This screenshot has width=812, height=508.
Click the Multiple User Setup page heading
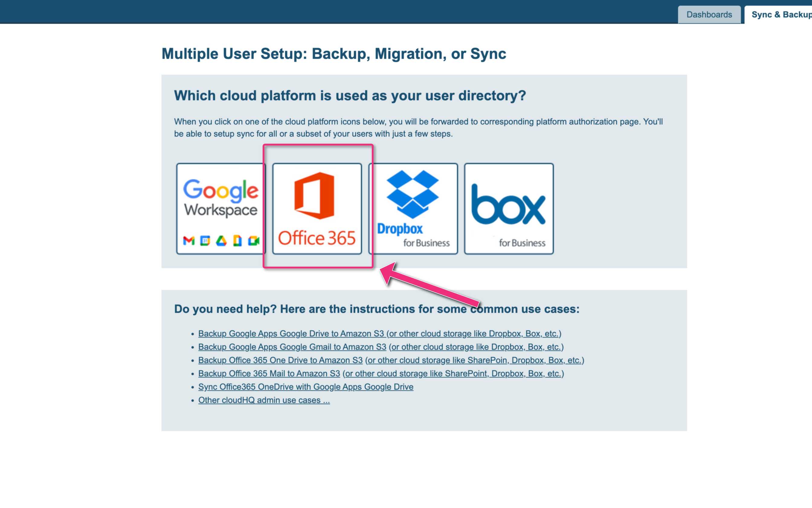coord(334,54)
